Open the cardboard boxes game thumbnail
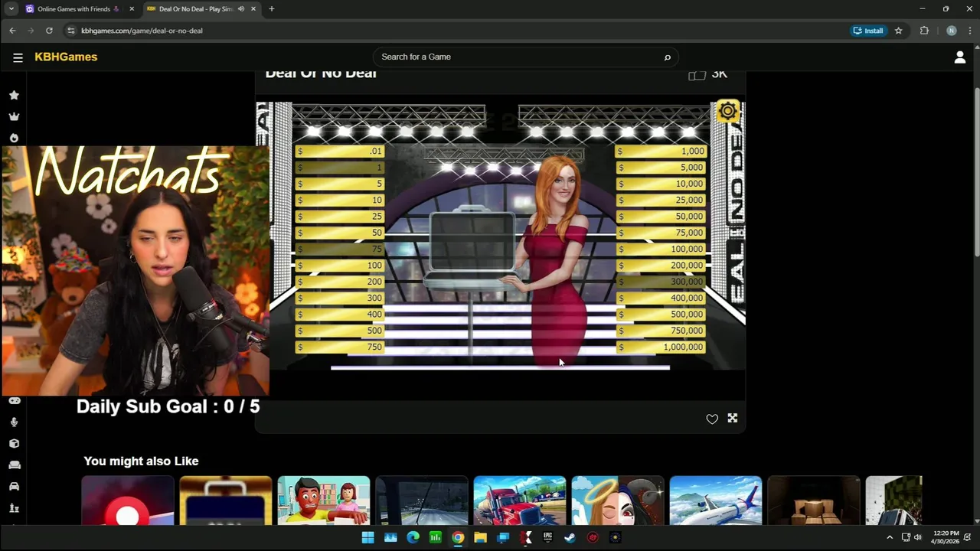980x551 pixels. [x=814, y=500]
